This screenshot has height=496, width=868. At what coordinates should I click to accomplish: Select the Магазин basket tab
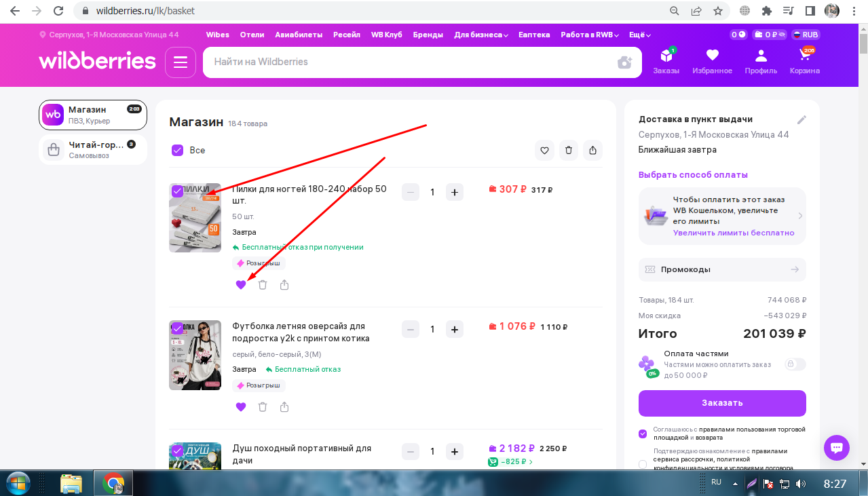(93, 115)
